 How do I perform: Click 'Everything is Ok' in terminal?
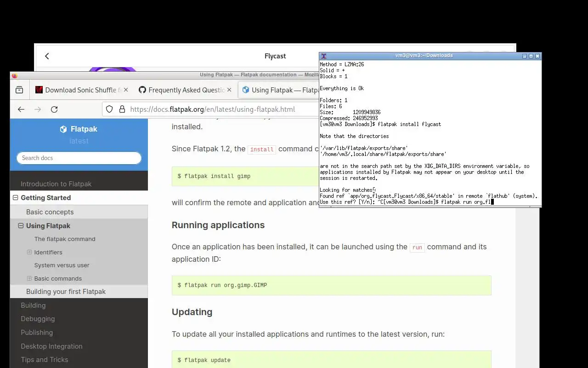341,88
